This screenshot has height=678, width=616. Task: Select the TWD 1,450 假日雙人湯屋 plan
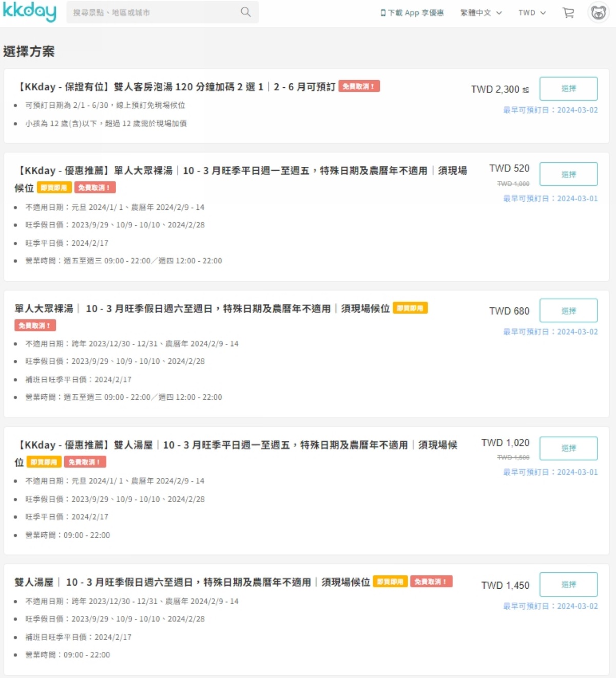coord(568,584)
